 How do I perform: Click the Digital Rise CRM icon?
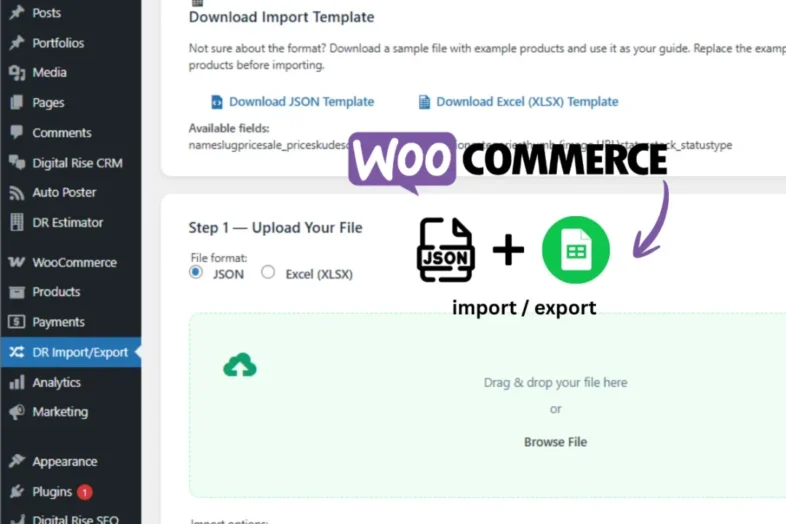17,162
